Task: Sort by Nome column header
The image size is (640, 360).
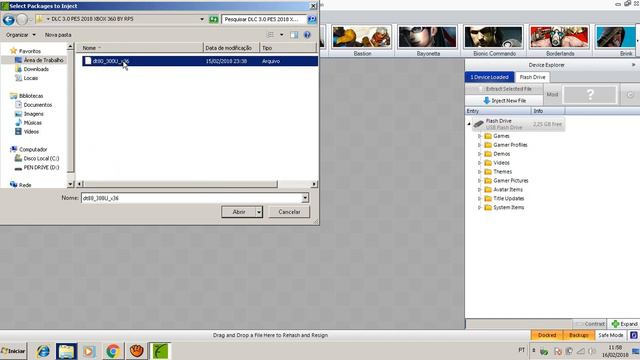Action: tap(140, 48)
